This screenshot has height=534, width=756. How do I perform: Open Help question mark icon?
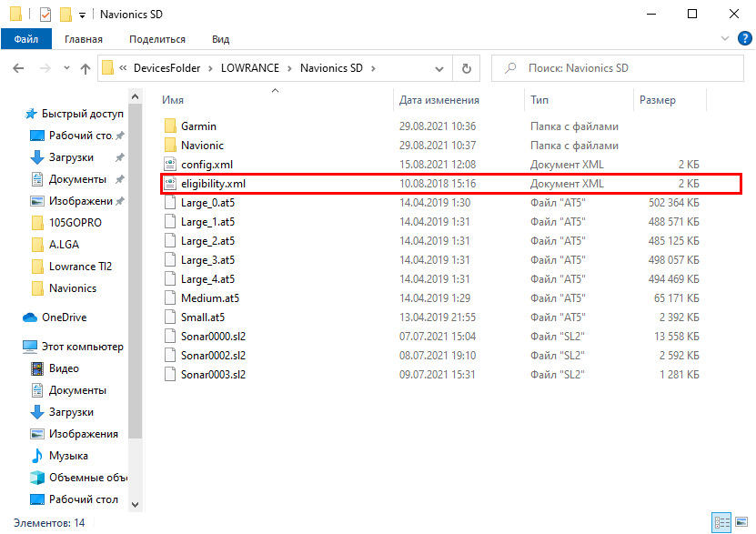click(744, 38)
